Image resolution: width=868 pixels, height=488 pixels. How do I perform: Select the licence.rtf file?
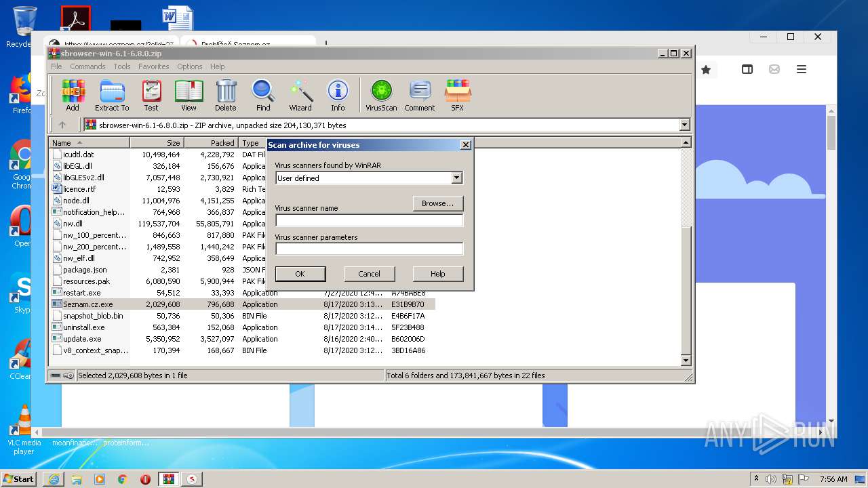point(79,189)
